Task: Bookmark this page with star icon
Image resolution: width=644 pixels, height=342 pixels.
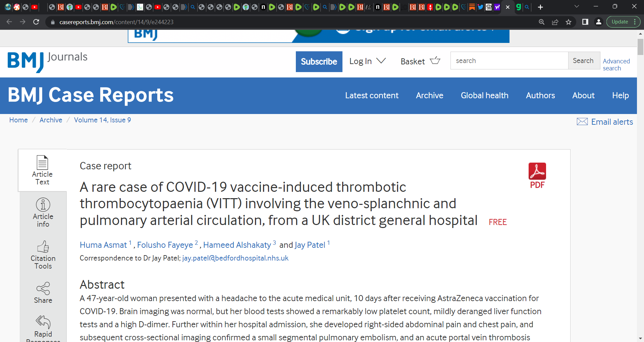Action: click(569, 22)
